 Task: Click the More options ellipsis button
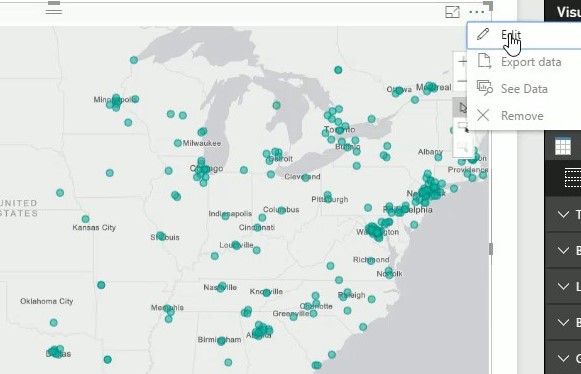[477, 12]
